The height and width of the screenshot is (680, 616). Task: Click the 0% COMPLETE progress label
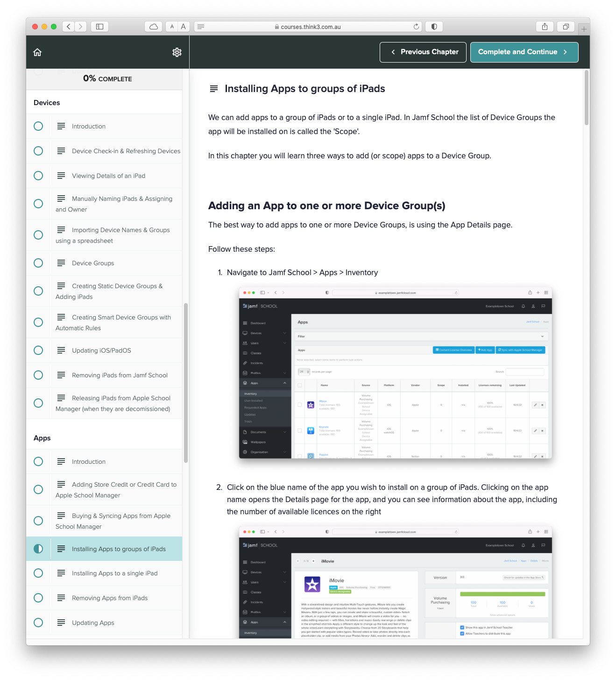107,78
